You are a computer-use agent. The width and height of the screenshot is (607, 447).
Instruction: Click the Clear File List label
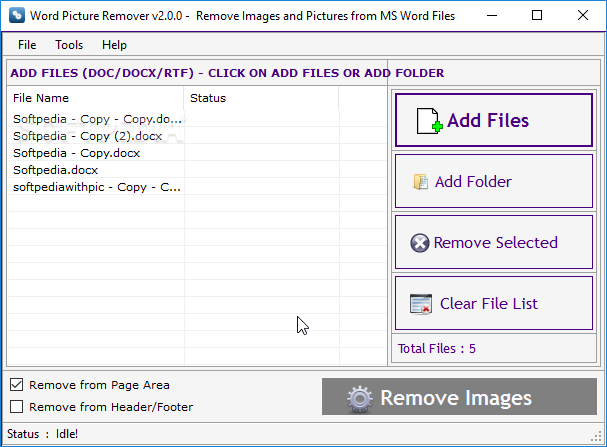point(489,304)
